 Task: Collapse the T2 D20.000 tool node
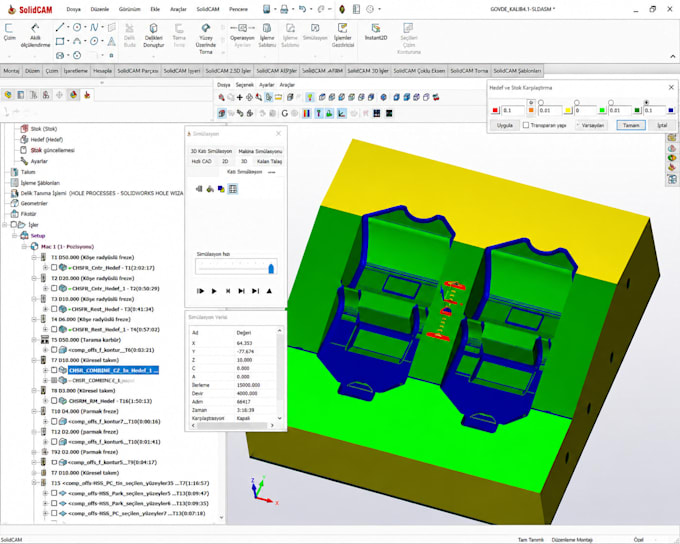(34, 278)
